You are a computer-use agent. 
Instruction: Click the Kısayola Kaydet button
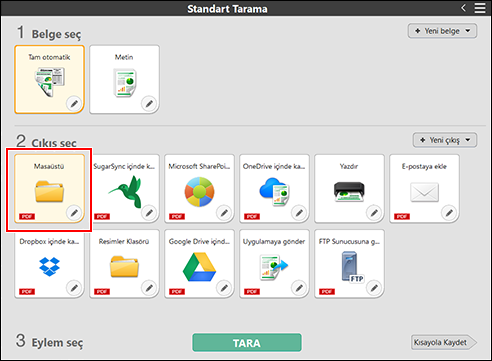(x=444, y=342)
